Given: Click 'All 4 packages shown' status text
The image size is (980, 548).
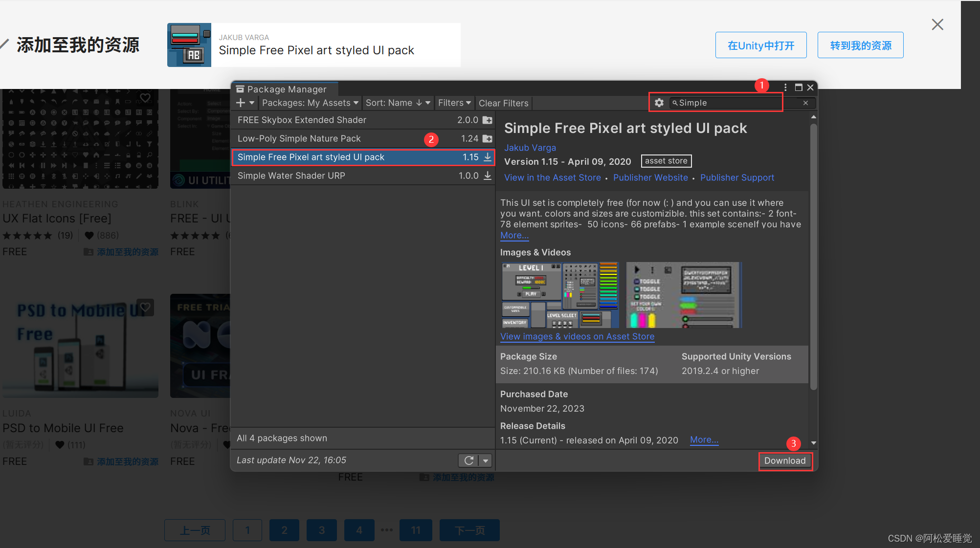Looking at the screenshot, I should pyautogui.click(x=282, y=438).
